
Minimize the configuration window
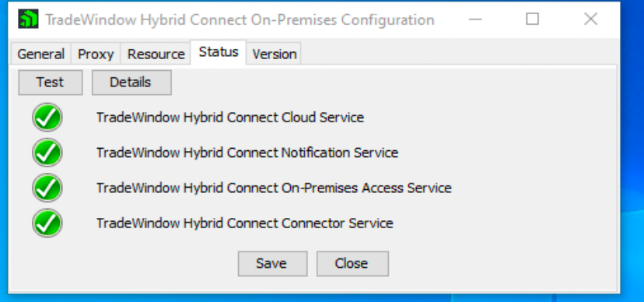coord(475,19)
